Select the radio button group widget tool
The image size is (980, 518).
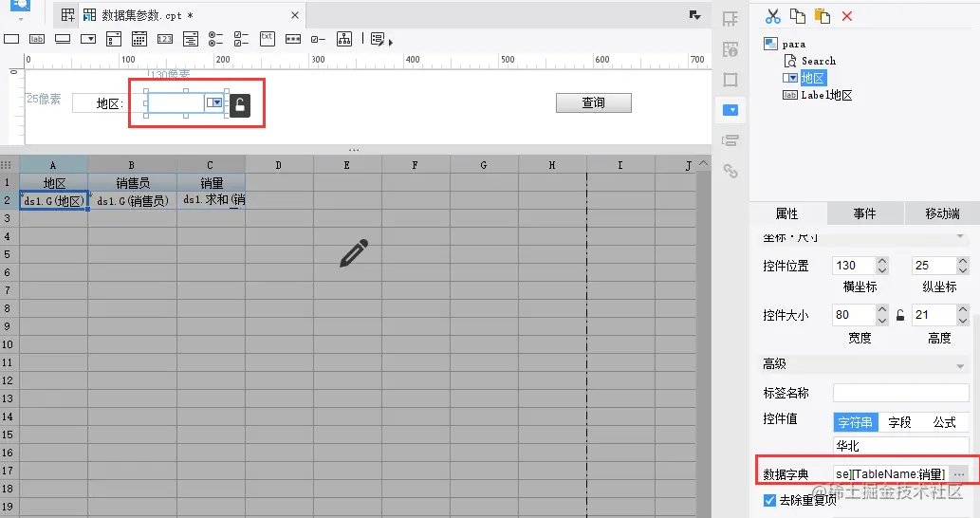tap(215, 39)
